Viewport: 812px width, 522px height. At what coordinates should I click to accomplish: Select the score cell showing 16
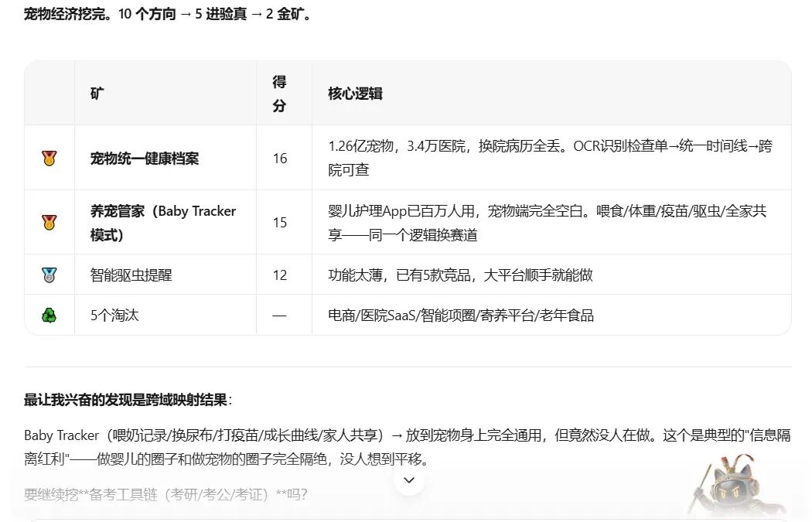(x=285, y=158)
